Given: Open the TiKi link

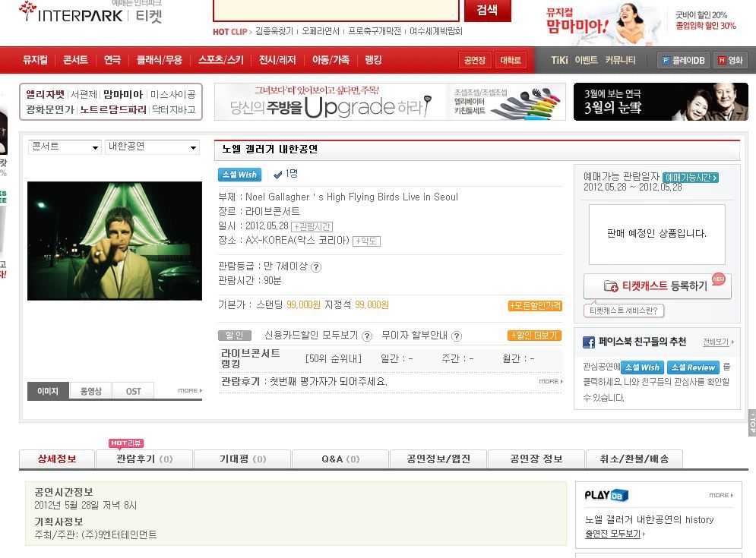Looking at the screenshot, I should coord(559,60).
